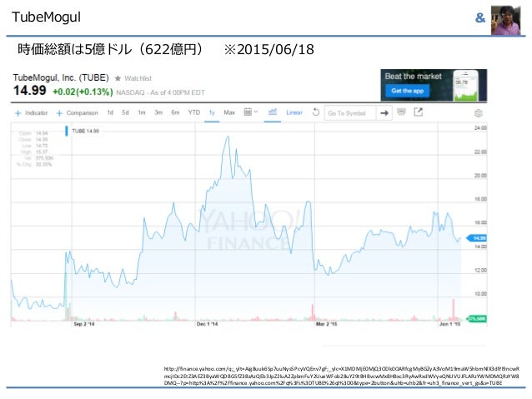Select the YTD range tab
The image size is (532, 399).
click(194, 112)
